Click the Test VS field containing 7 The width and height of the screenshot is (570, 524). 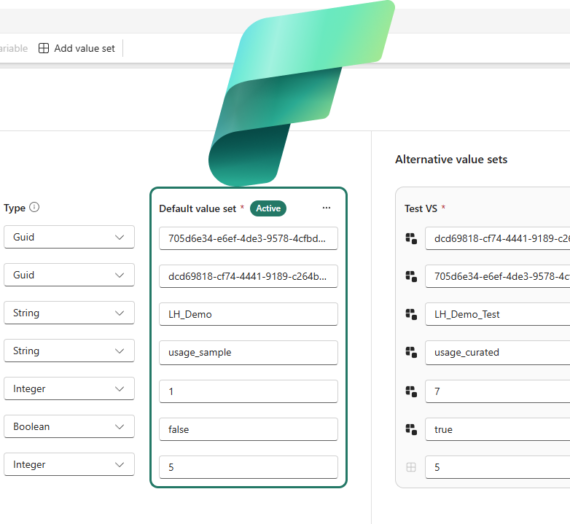pos(498,391)
